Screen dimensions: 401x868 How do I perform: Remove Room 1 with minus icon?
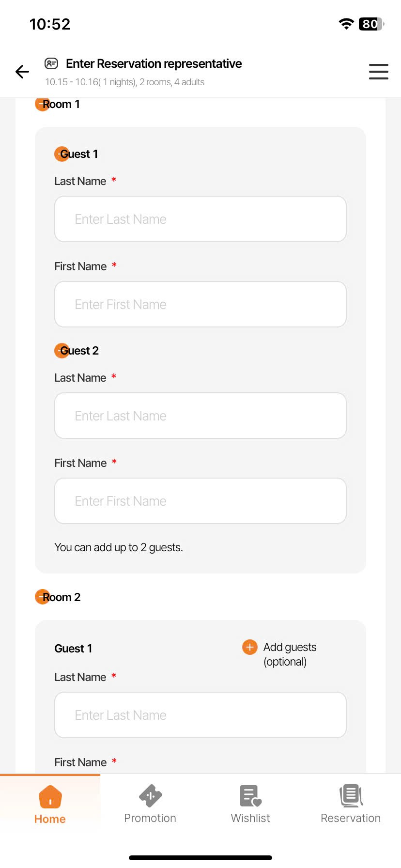pos(42,104)
